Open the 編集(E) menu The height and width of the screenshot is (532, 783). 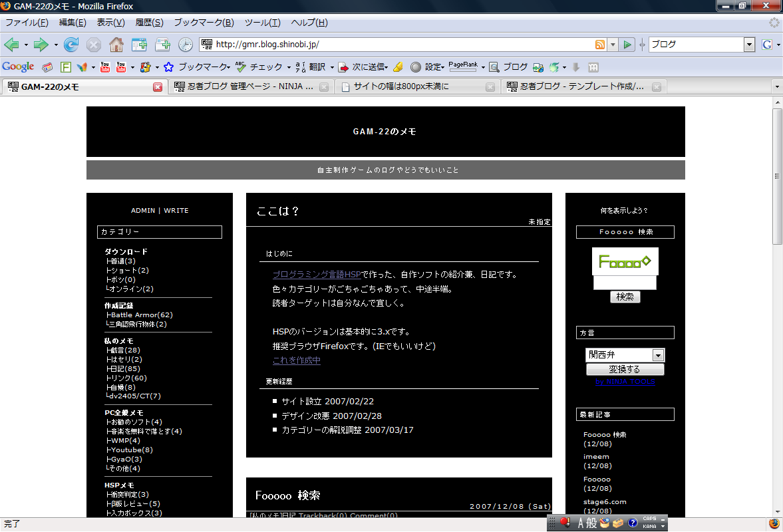[73, 23]
